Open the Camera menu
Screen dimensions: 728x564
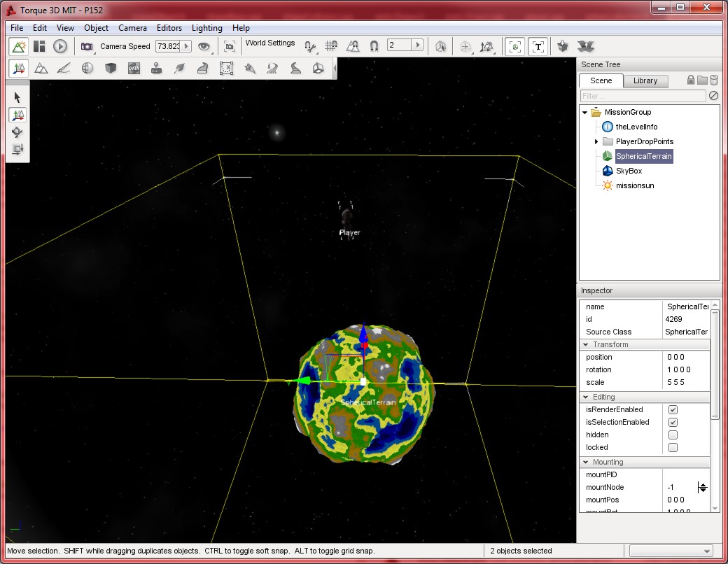tap(132, 28)
